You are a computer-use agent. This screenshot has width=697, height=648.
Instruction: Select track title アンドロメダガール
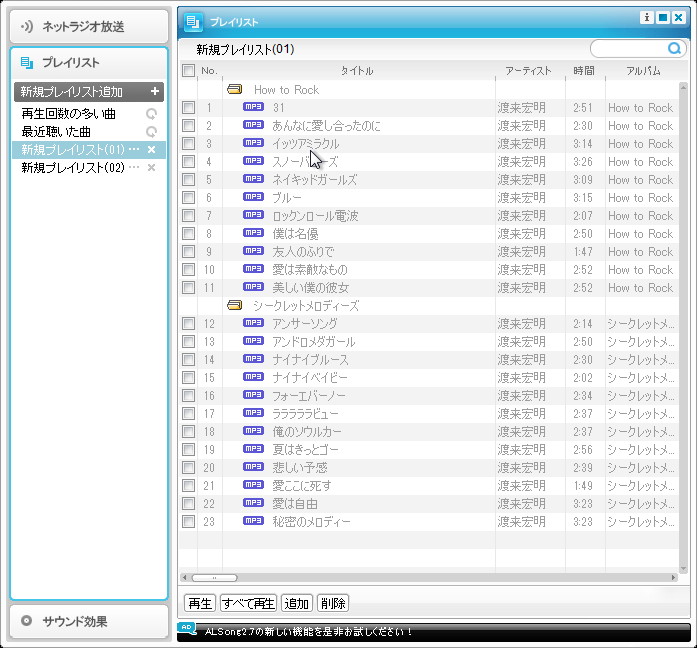[314, 342]
